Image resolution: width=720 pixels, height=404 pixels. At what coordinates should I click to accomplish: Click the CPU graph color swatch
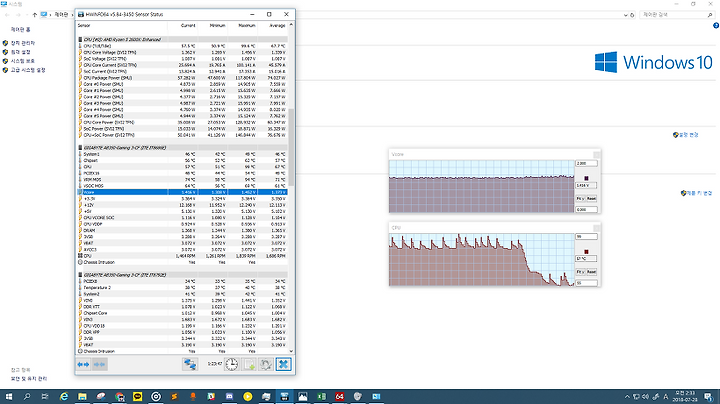pyautogui.click(x=586, y=252)
